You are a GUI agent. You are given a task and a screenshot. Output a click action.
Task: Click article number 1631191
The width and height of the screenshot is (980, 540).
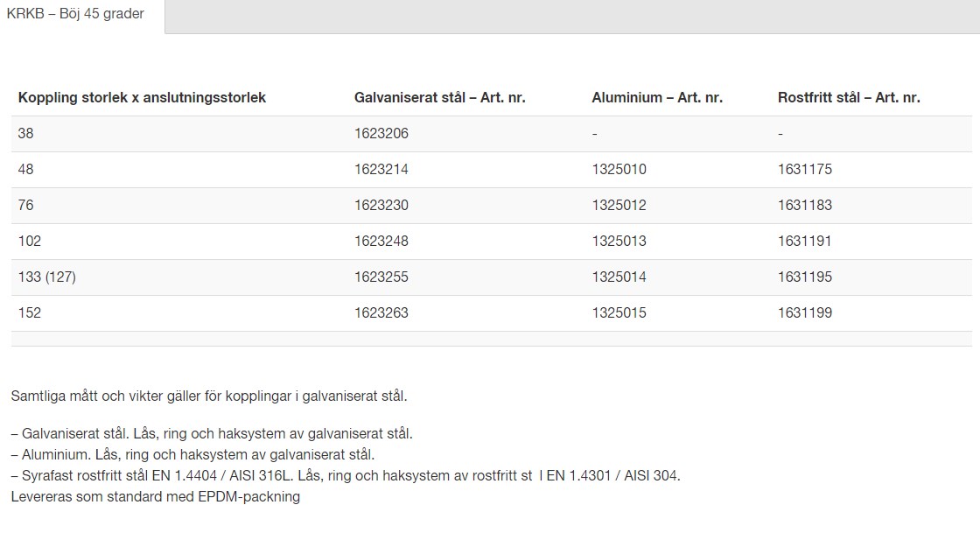(x=804, y=241)
